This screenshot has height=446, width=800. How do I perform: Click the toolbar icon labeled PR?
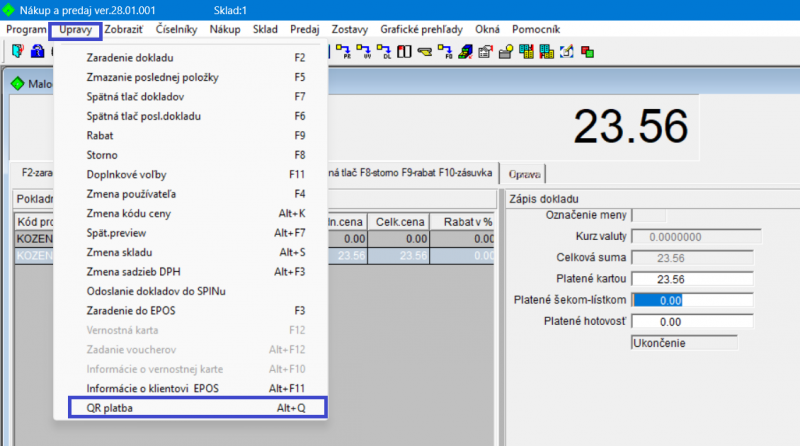pos(344,50)
